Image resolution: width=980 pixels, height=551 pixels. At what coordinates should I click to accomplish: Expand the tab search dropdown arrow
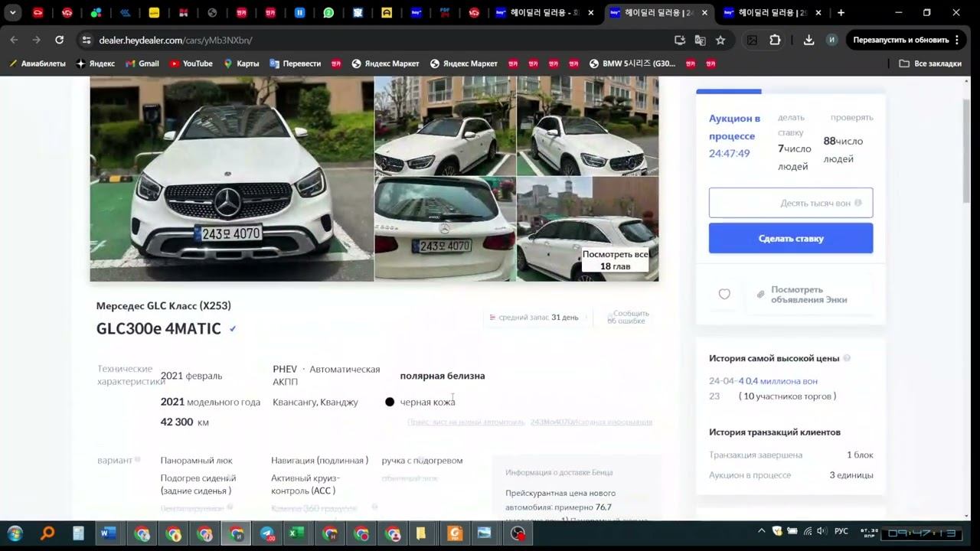[x=12, y=12]
